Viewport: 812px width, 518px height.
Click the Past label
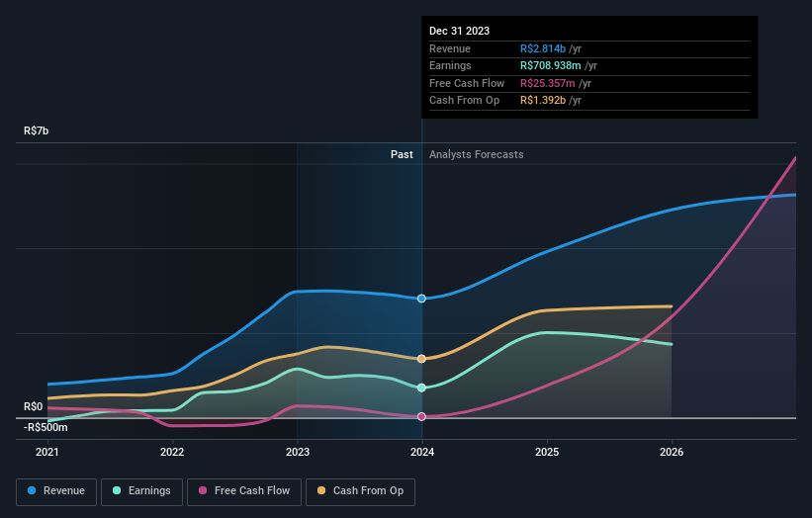(x=402, y=155)
